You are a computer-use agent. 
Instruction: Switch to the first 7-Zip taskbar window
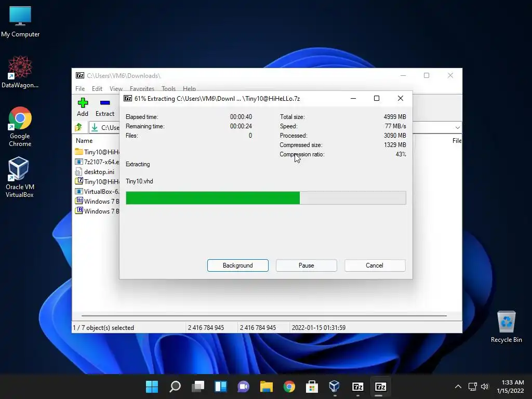(x=357, y=387)
